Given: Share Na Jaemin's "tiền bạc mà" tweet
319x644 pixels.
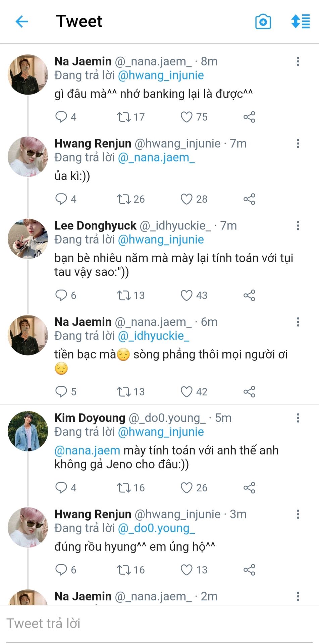Looking at the screenshot, I should coord(249,392).
